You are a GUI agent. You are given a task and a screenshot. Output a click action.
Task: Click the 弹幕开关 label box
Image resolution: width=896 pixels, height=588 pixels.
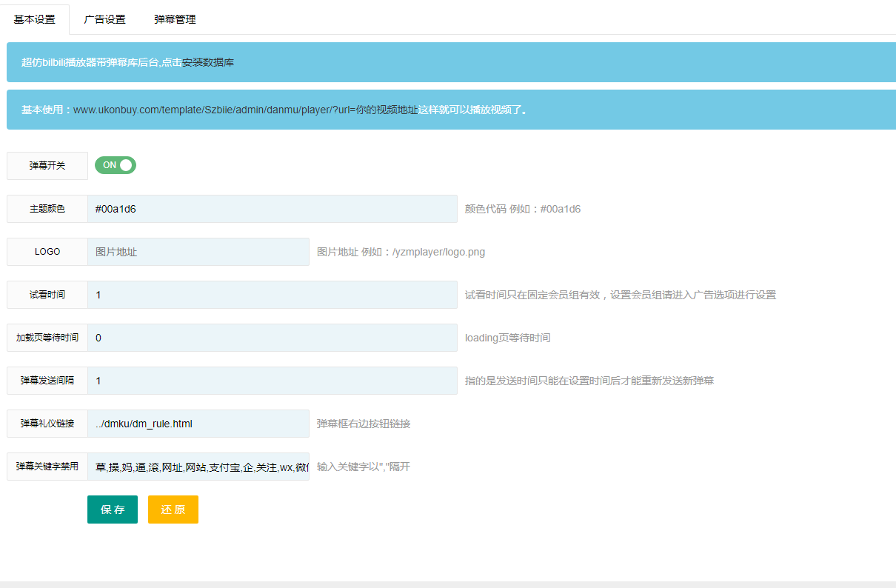[x=47, y=165]
